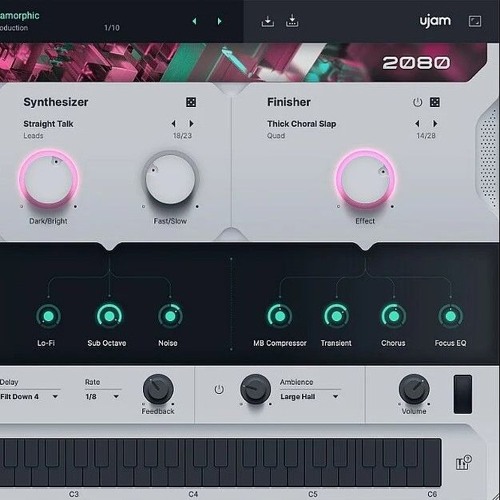Click the Transient knob
Image resolution: width=500 pixels, height=500 pixels.
pyautogui.click(x=337, y=316)
